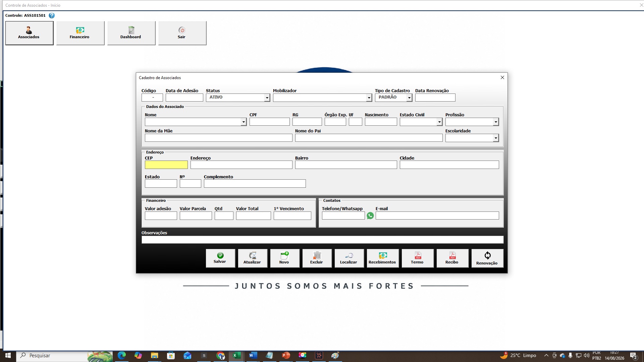
Task: Click the UF input field
Action: click(x=356, y=122)
